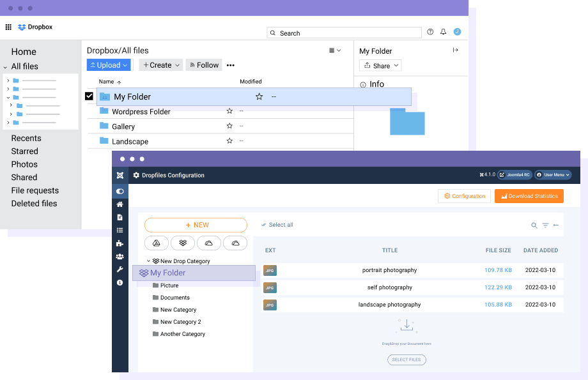Click the Dropbox apps grid icon
The height and width of the screenshot is (380, 588).
(x=8, y=27)
